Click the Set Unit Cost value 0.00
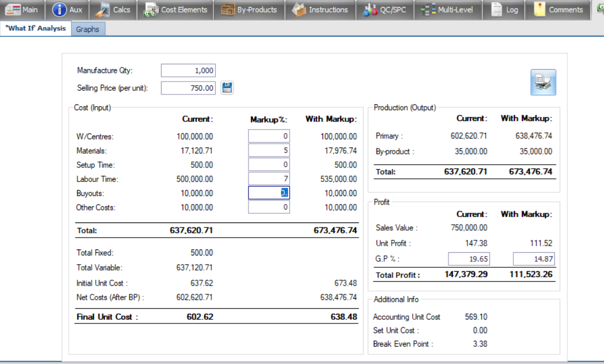Viewport: 604px width, 364px height. coord(480,330)
